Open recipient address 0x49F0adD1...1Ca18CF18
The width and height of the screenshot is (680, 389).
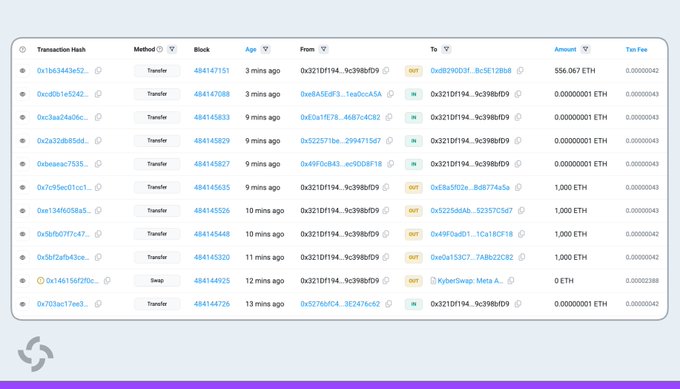coord(471,234)
